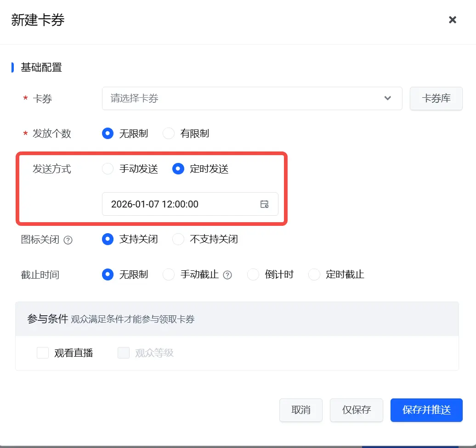
Task: Click the 取消 button
Action: 301,410
